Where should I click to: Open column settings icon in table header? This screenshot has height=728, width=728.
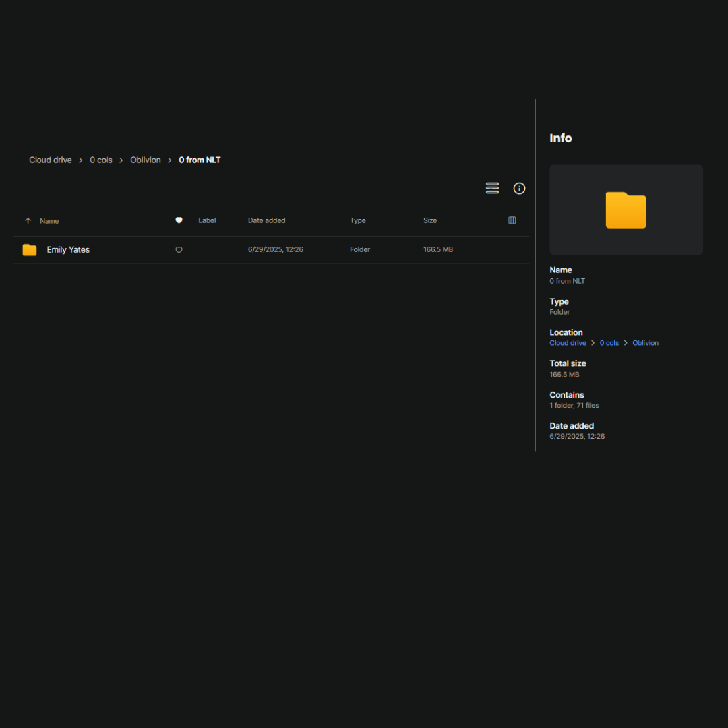(512, 220)
